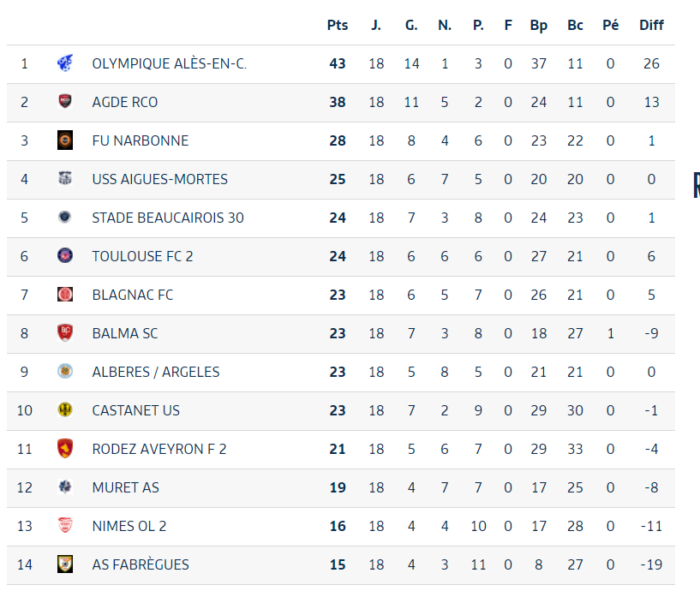The image size is (700, 603).
Task: Click the Rodez Aveyron F 2 crest
Action: tap(65, 449)
